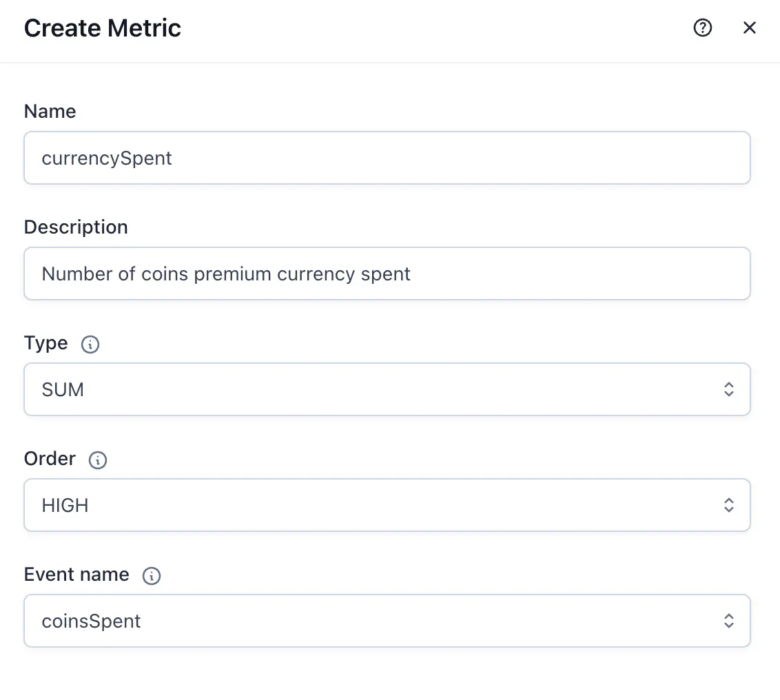
Task: Select the premium currency description text
Action: 226,274
